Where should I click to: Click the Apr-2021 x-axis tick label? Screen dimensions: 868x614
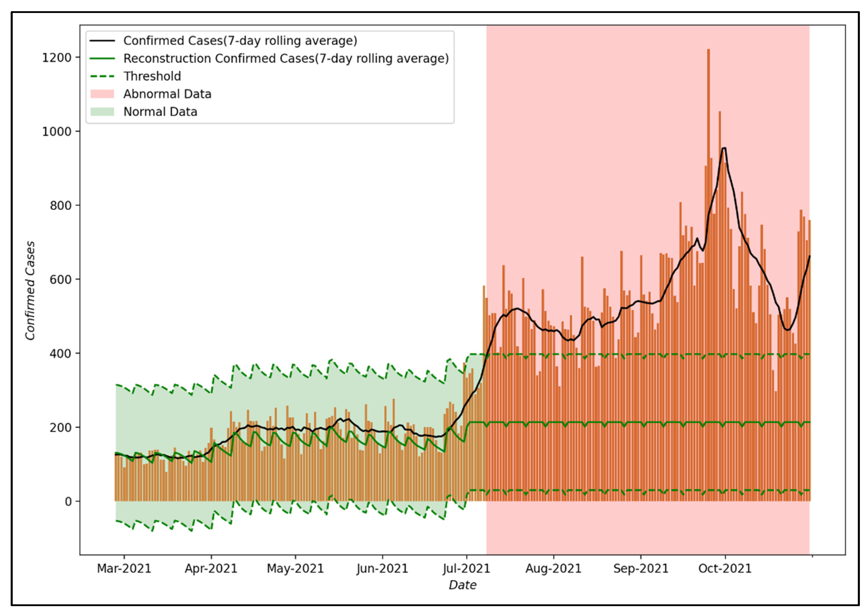tap(211, 568)
